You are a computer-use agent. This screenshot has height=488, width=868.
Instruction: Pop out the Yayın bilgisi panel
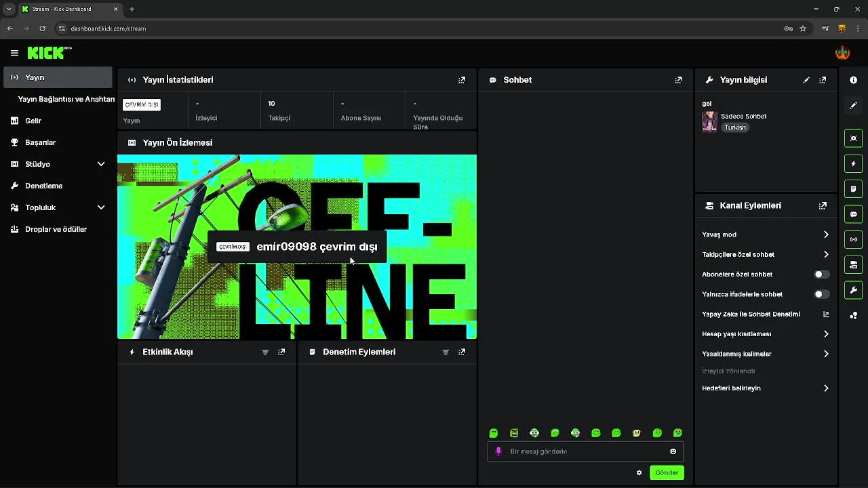(x=823, y=80)
